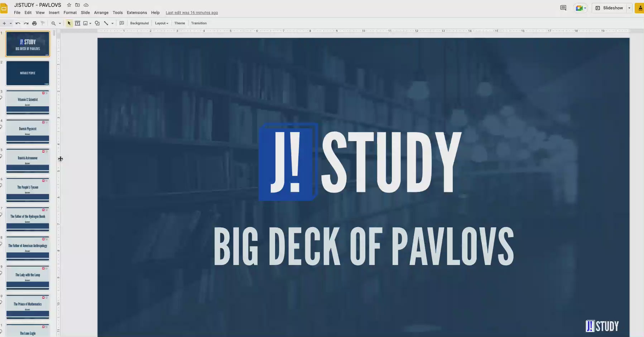The height and width of the screenshot is (337, 644).
Task: Open the Insert menu
Action: (54, 13)
